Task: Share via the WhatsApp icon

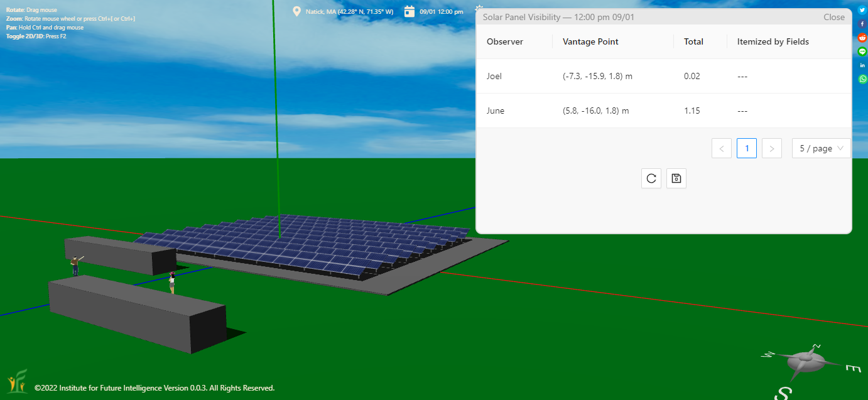Action: (x=862, y=79)
